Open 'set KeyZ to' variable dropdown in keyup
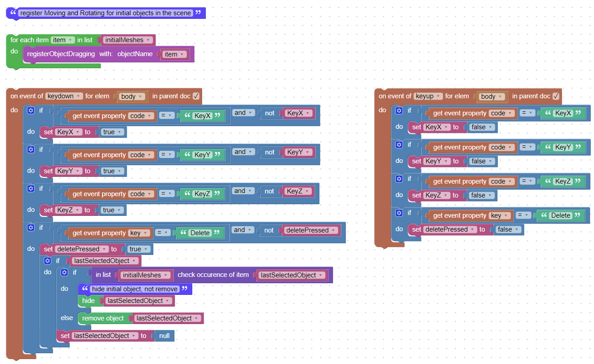This screenshot has width=594, height=364. point(437,195)
